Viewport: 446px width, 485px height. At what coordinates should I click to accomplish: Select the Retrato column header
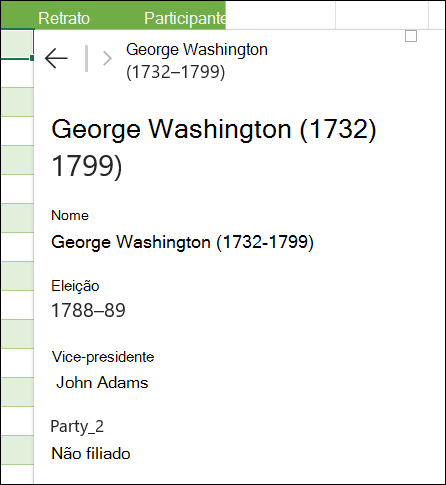click(x=64, y=18)
